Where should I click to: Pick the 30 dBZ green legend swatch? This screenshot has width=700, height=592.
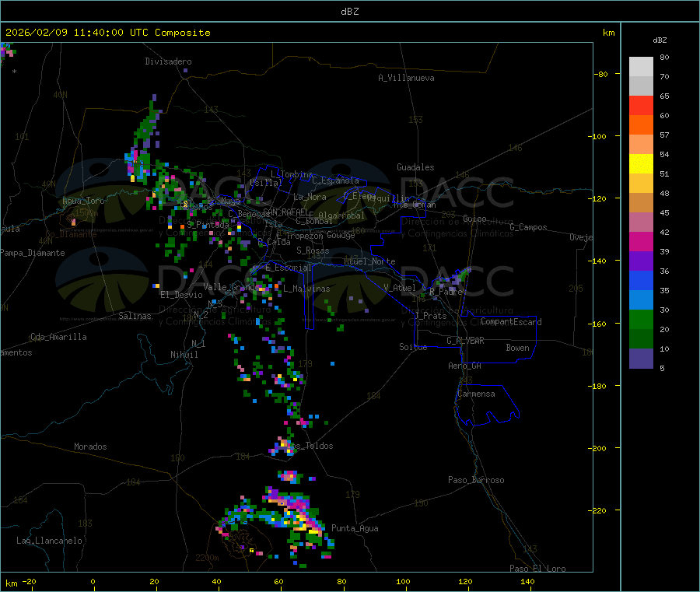[641, 319]
